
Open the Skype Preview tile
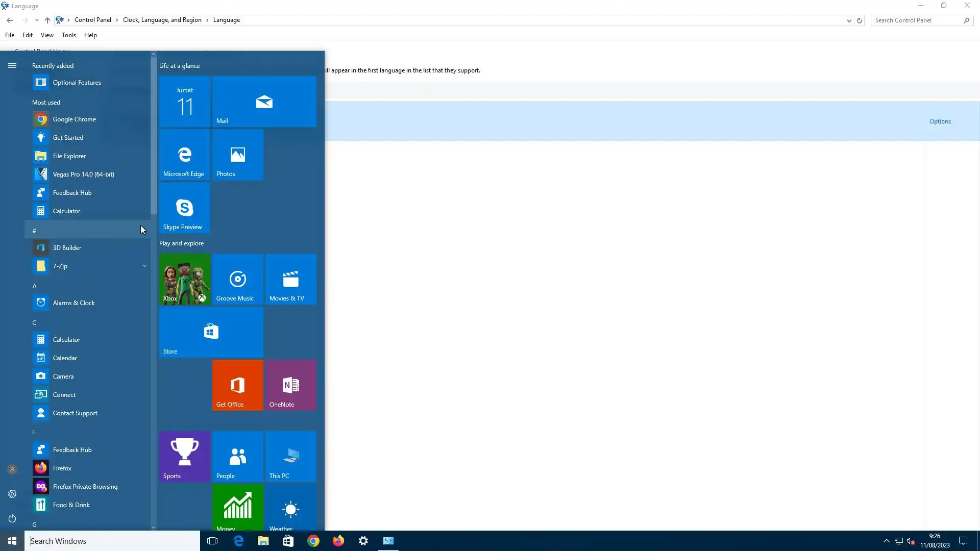[x=184, y=208]
